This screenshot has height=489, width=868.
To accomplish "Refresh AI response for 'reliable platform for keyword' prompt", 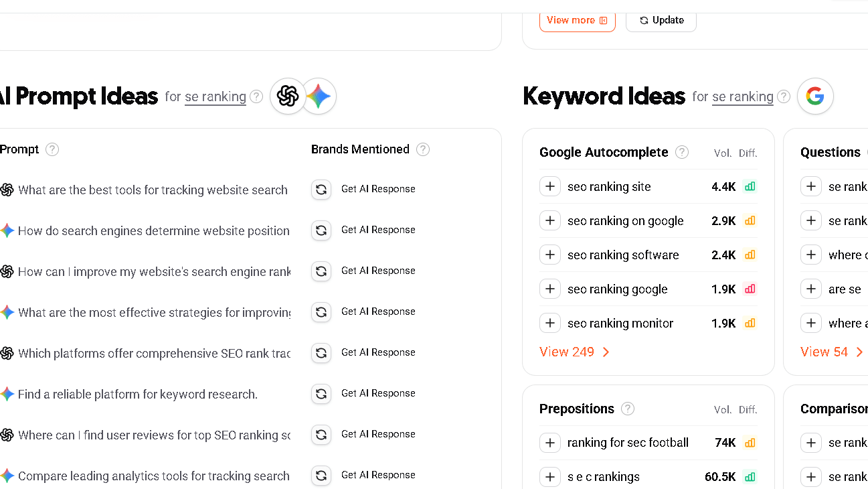I will click(x=321, y=394).
